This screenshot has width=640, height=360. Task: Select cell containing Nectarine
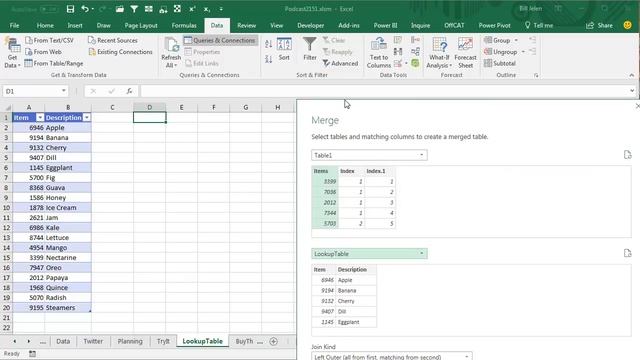68,258
